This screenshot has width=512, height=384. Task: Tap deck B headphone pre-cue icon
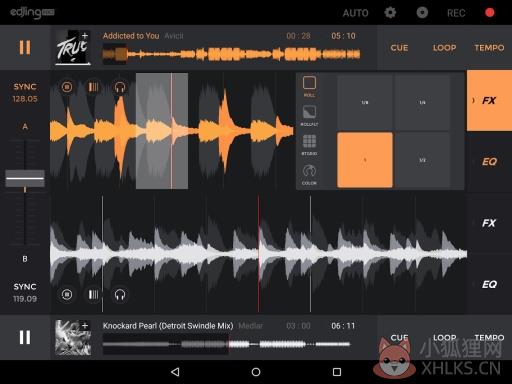click(x=120, y=295)
